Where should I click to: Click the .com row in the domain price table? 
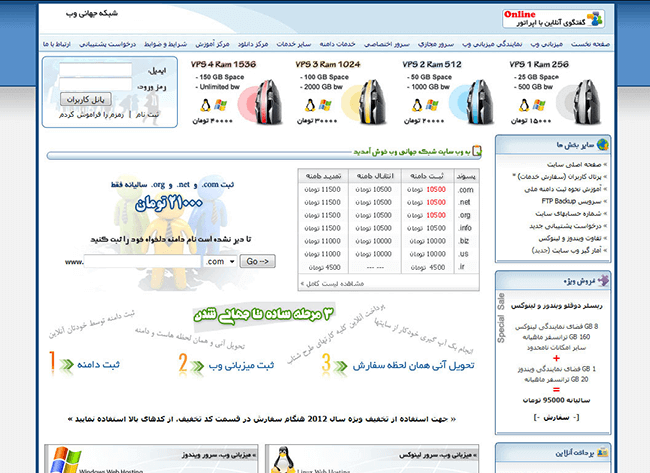tap(388, 189)
